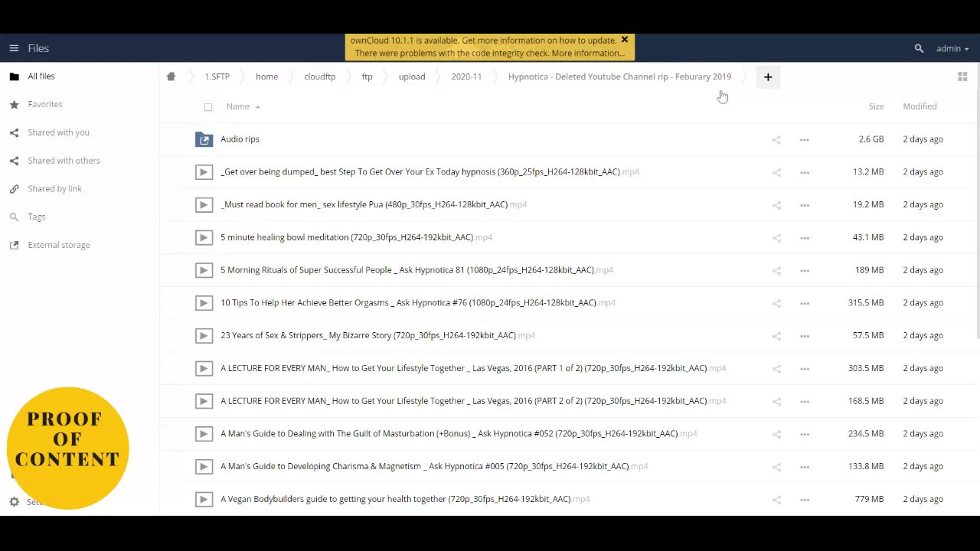Image resolution: width=980 pixels, height=551 pixels.
Task: Dismiss the ownCloud update notification
Action: click(625, 40)
